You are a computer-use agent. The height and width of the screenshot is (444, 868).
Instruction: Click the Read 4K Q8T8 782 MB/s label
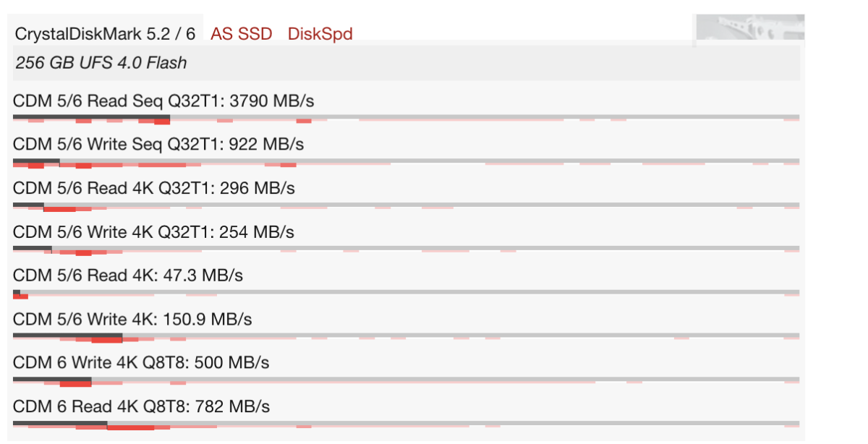[141, 407]
